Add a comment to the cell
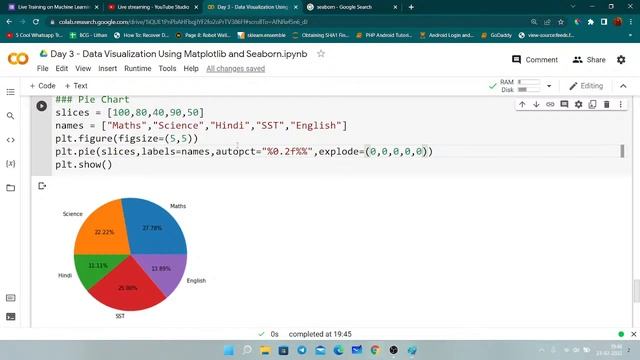 [x=564, y=104]
